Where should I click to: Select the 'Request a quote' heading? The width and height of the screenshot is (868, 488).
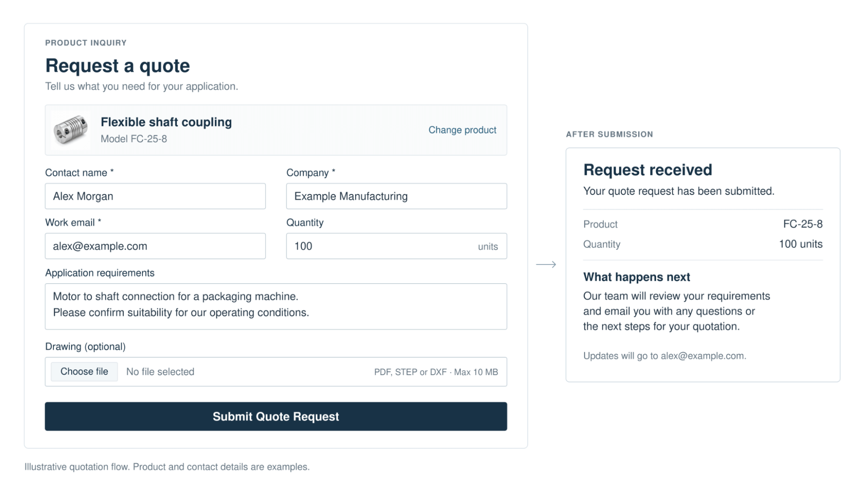[118, 66]
